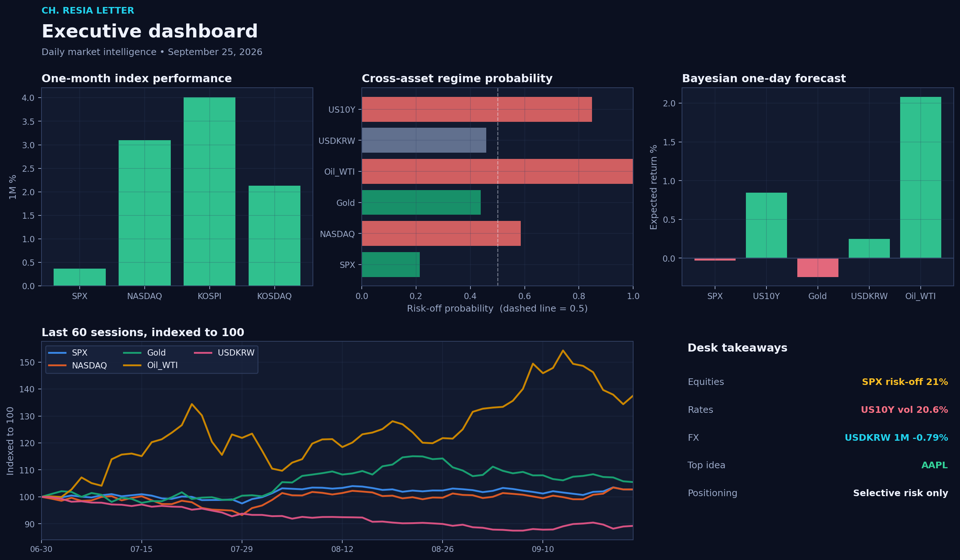Click the Risk-off probability axis caption
Screen dimensions: 960x560
497,308
